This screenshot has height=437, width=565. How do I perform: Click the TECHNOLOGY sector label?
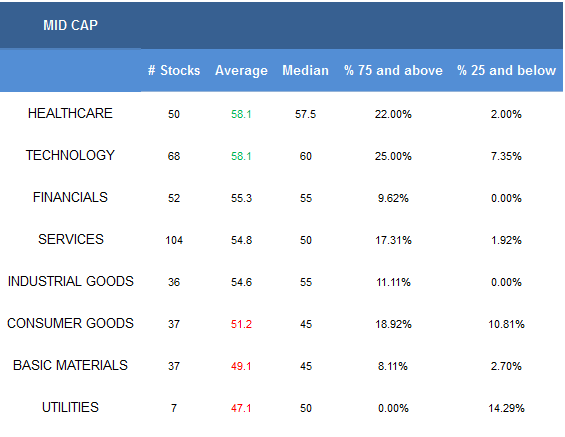click(70, 155)
